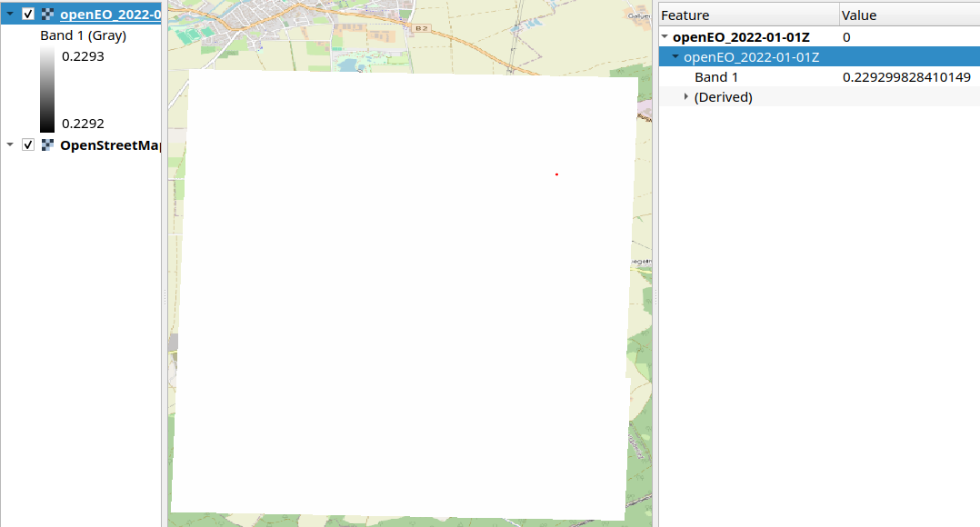Select the Band 1 row in results

(x=716, y=77)
